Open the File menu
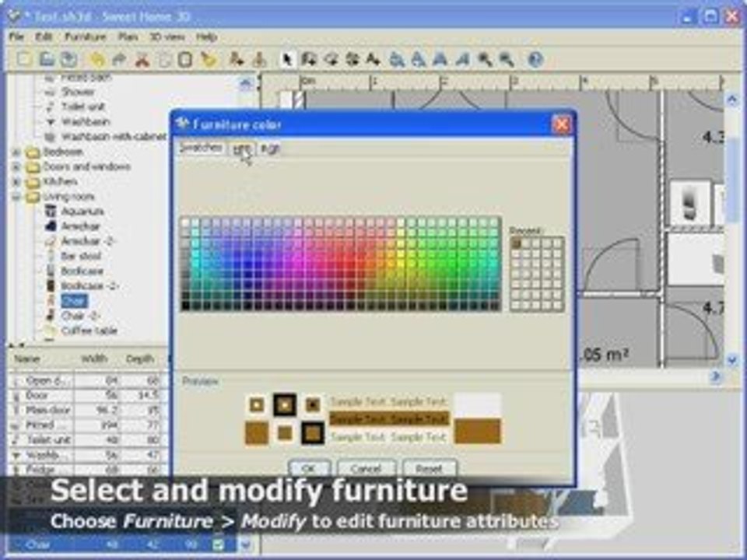Viewport: 747px width, 560px height. [16, 37]
